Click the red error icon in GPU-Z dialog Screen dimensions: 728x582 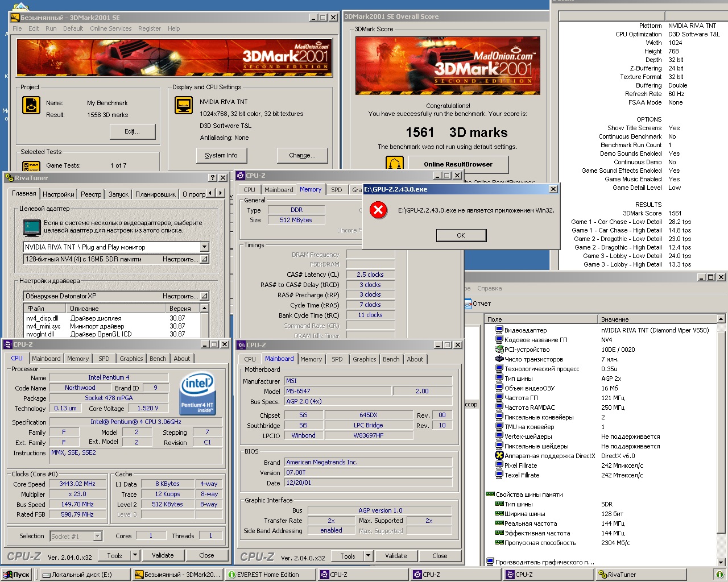pyautogui.click(x=378, y=210)
